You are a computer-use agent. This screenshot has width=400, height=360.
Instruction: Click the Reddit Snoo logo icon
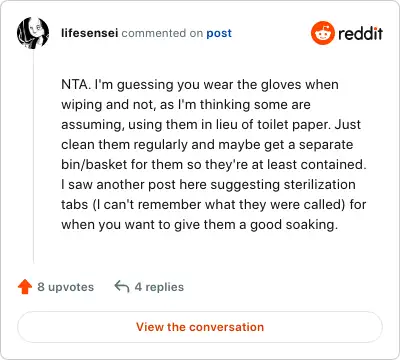[x=322, y=33]
